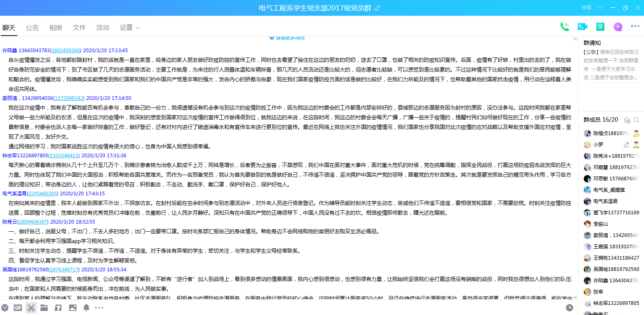Open the 文件 tab

tap(79, 27)
